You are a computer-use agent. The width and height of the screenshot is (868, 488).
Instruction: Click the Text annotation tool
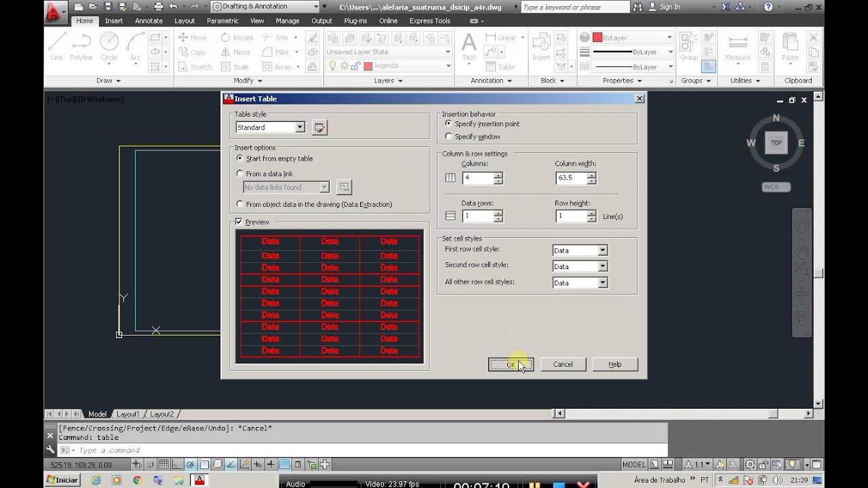click(x=469, y=46)
